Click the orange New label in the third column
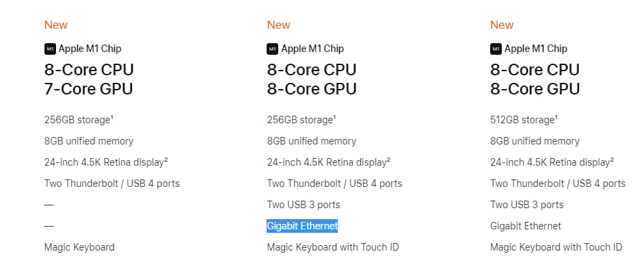 point(502,25)
